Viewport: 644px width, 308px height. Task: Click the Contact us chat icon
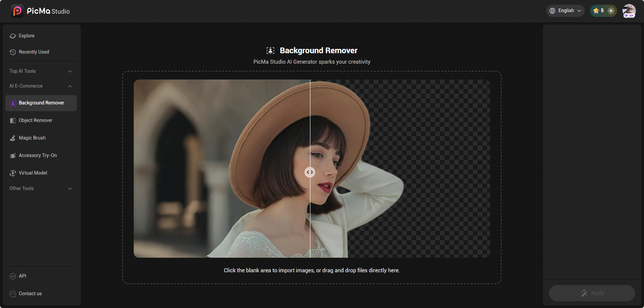click(13, 294)
